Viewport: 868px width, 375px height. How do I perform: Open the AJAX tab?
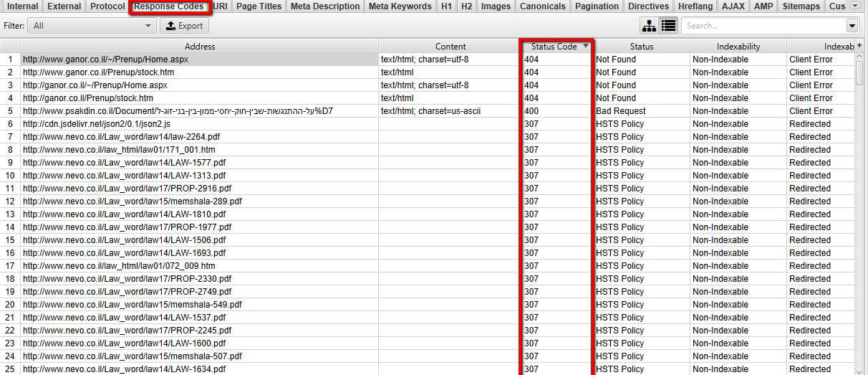[734, 6]
